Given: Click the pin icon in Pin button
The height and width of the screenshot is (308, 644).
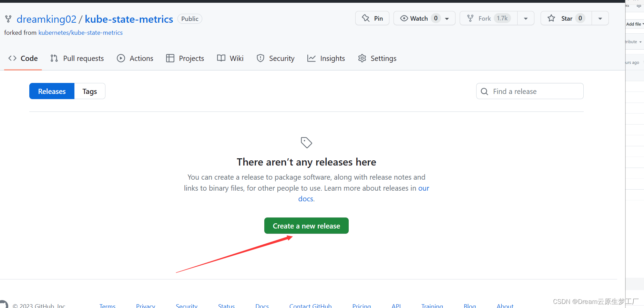Looking at the screenshot, I should tap(366, 18).
